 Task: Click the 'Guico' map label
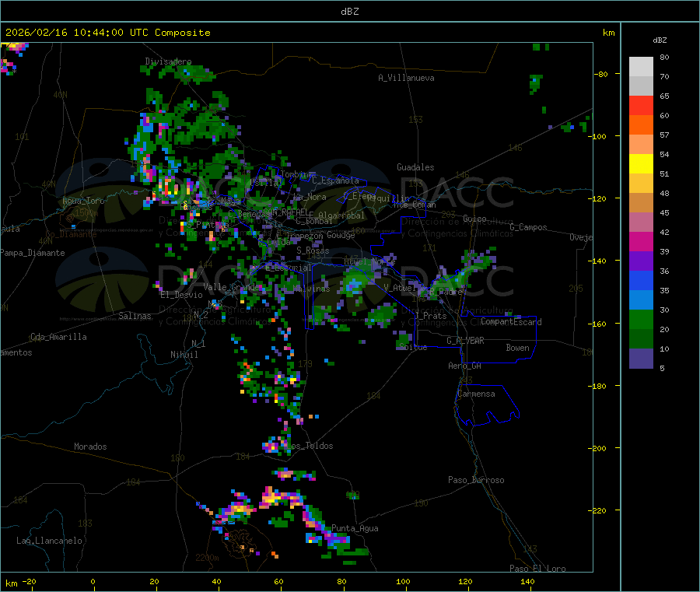[x=474, y=219]
